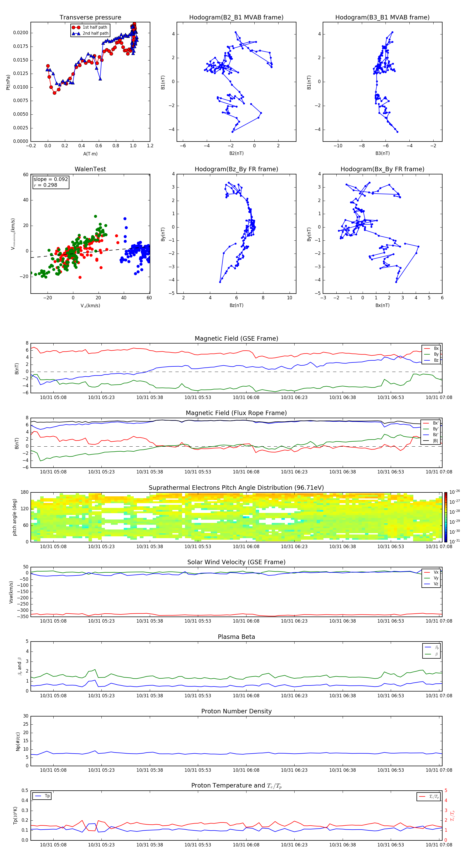
Task: Click the 'Bz(nT)' x-axis label
Action: tap(236, 305)
